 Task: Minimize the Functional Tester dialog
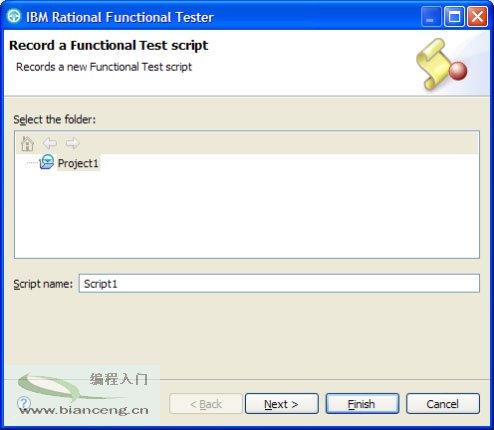coord(430,16)
